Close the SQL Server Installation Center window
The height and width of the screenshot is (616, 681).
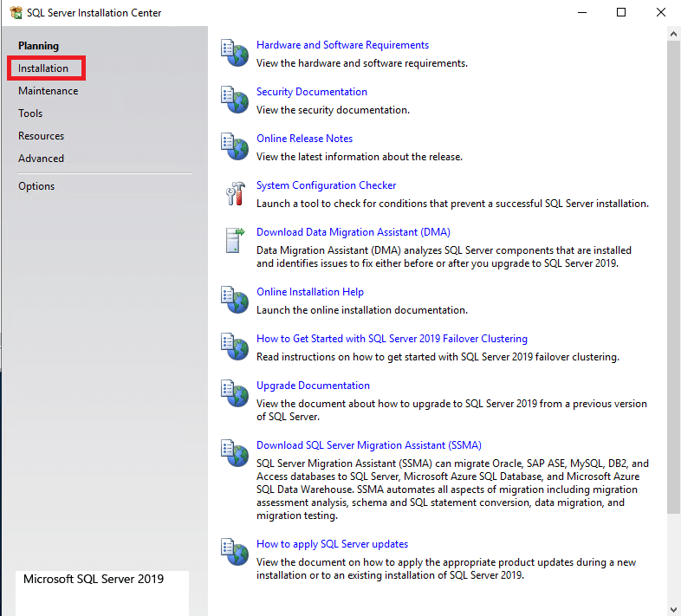660,13
